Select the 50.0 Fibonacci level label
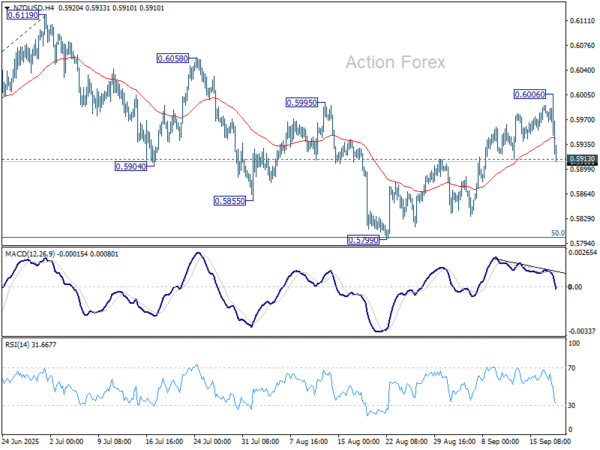 [x=558, y=233]
